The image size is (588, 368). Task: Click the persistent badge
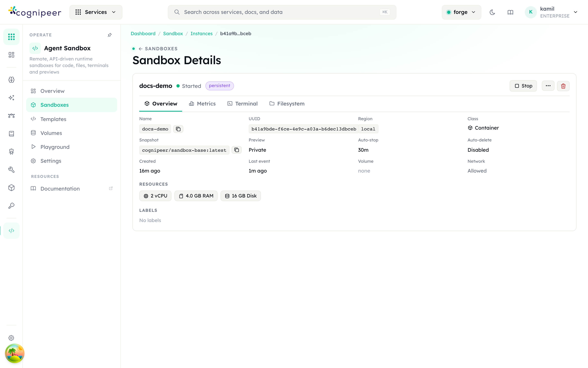219,86
